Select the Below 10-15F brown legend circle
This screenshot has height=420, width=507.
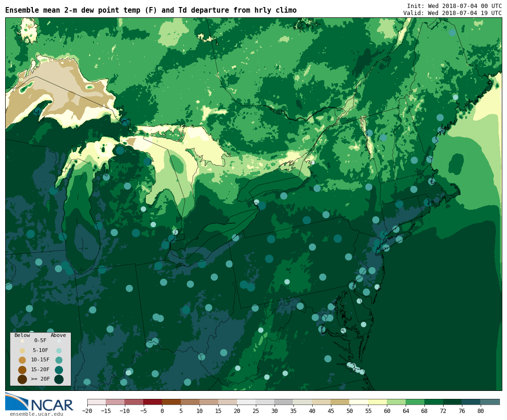click(x=23, y=360)
